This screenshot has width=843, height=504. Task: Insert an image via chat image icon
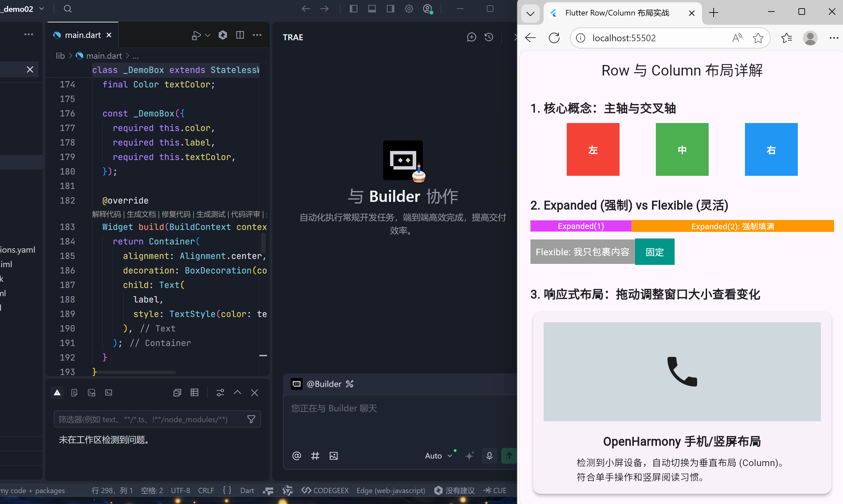click(x=334, y=456)
